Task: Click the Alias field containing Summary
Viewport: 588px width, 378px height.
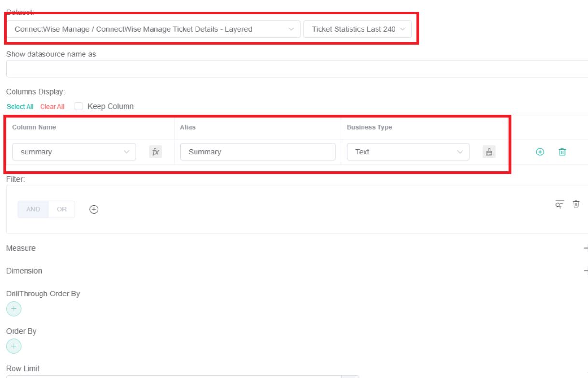Action: [x=257, y=152]
